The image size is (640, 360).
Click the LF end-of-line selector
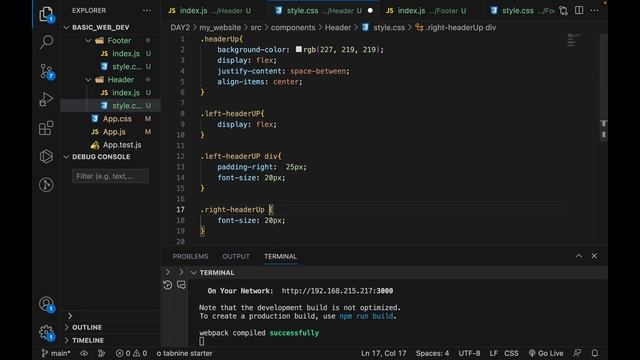[493, 353]
